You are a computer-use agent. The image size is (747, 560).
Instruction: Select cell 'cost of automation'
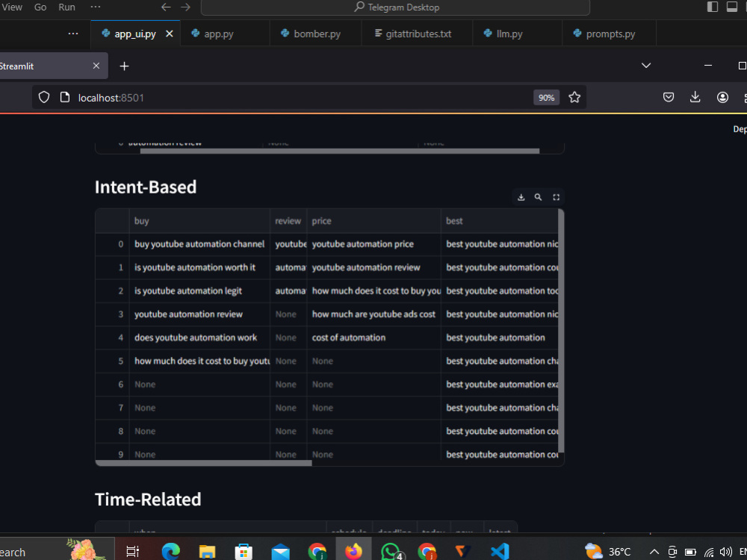[x=374, y=337]
